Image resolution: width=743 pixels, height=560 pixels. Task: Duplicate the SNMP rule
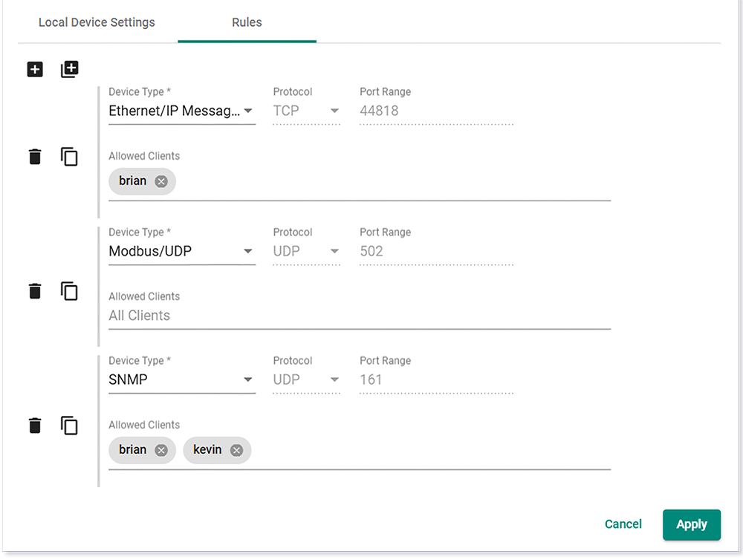[x=69, y=426]
